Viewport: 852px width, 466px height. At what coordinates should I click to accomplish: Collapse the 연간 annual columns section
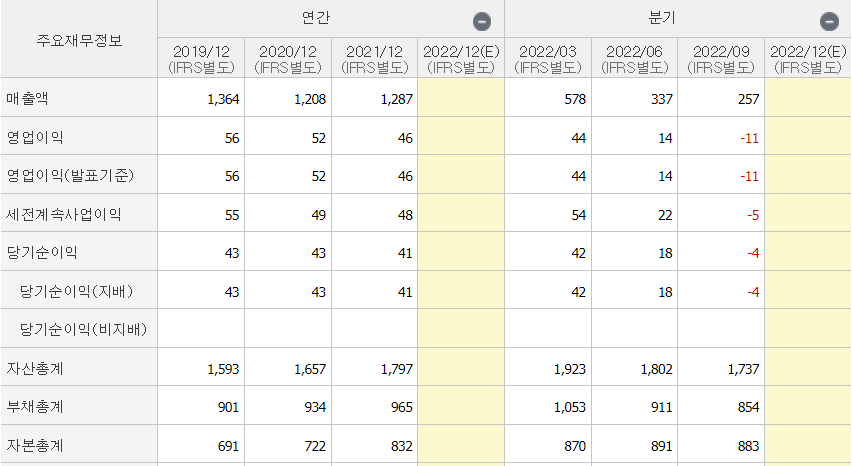click(482, 21)
